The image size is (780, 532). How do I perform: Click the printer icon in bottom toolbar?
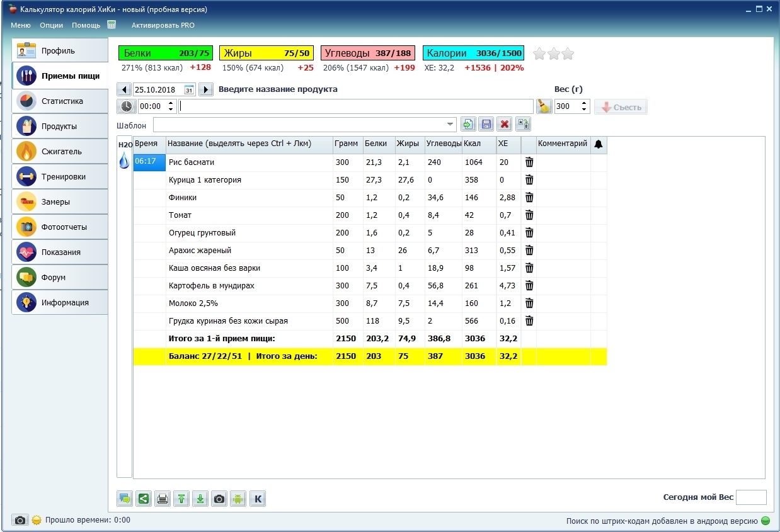click(163, 499)
